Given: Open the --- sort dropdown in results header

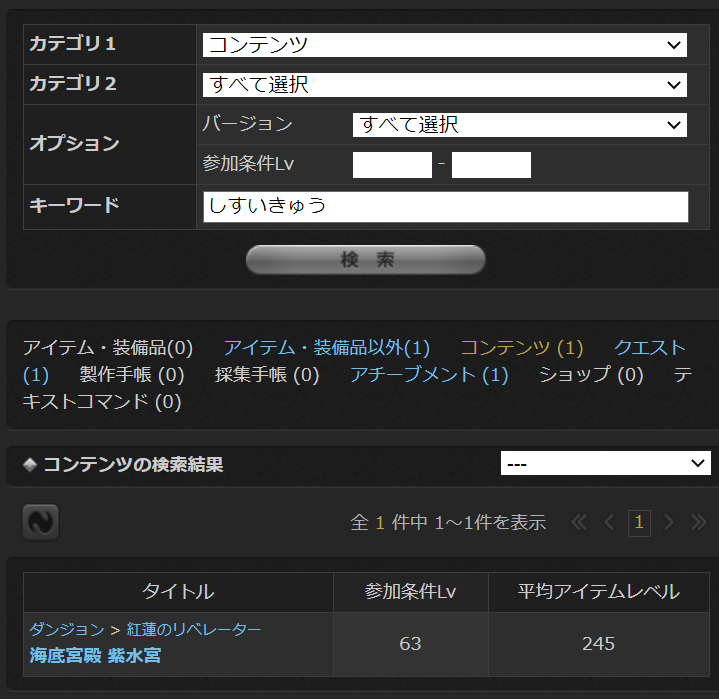Looking at the screenshot, I should [x=606, y=463].
